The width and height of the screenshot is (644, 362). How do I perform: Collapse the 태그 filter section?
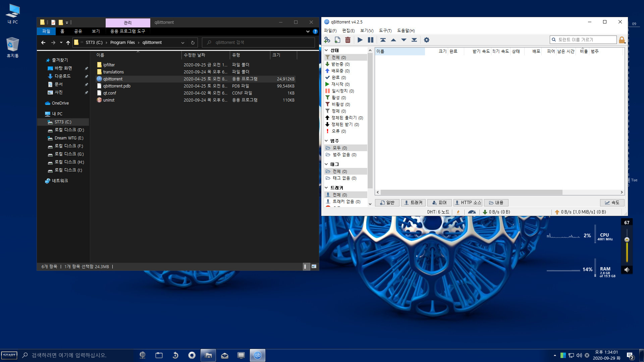tap(326, 164)
